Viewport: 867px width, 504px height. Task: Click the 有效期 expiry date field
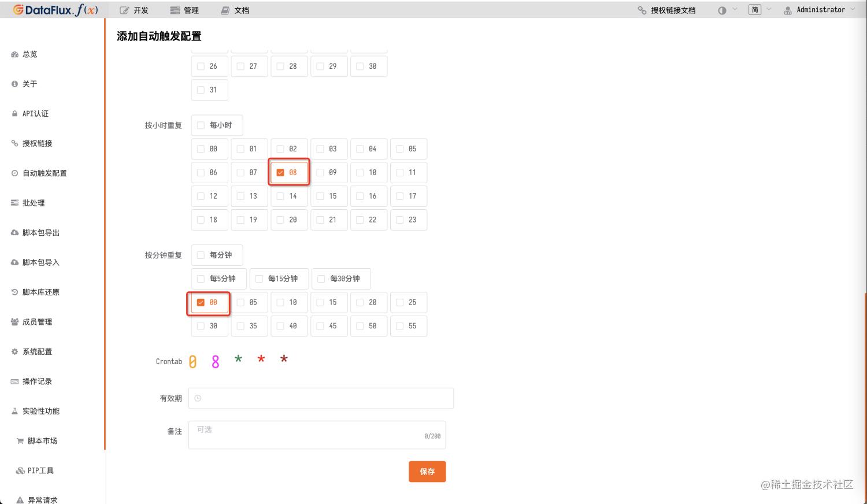[321, 399]
